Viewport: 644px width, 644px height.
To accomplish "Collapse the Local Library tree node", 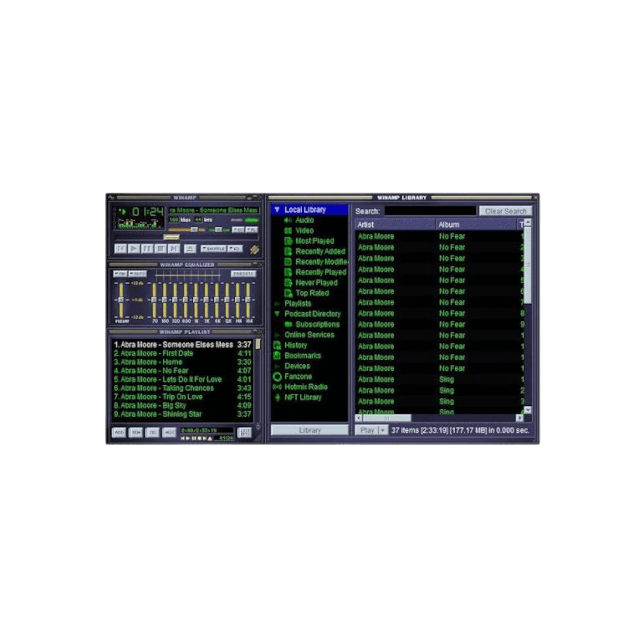I will (277, 210).
